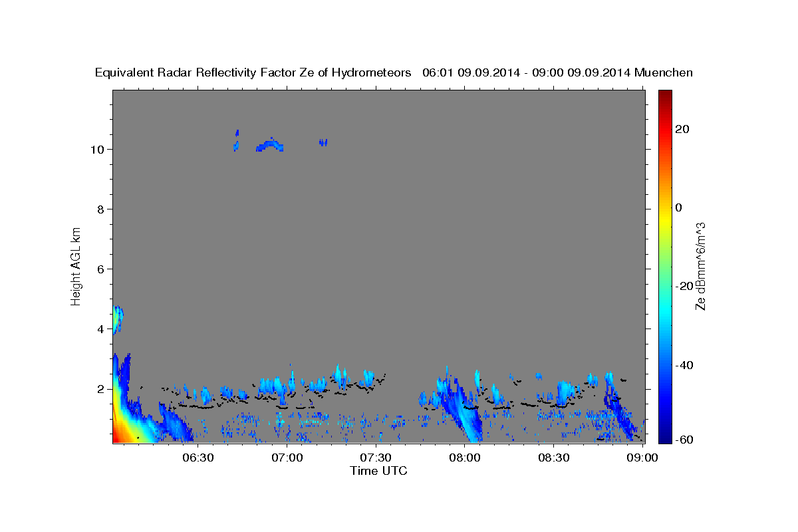Click the height tick label 2

pyautogui.click(x=100, y=388)
